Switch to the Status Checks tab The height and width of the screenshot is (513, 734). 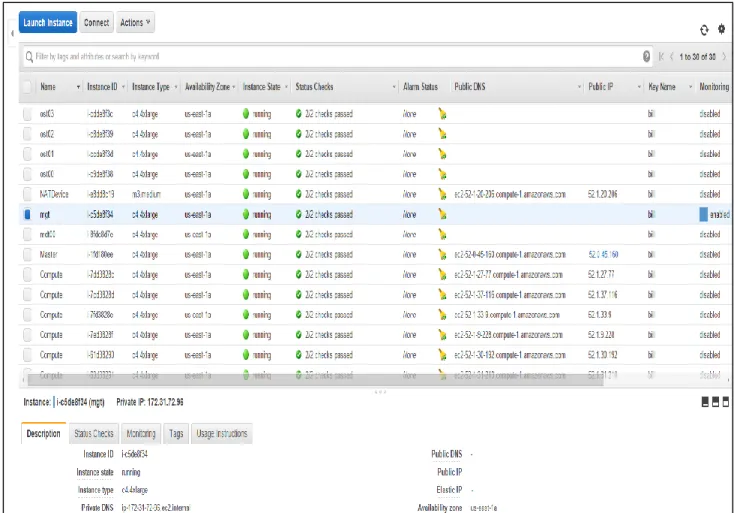(x=94, y=433)
